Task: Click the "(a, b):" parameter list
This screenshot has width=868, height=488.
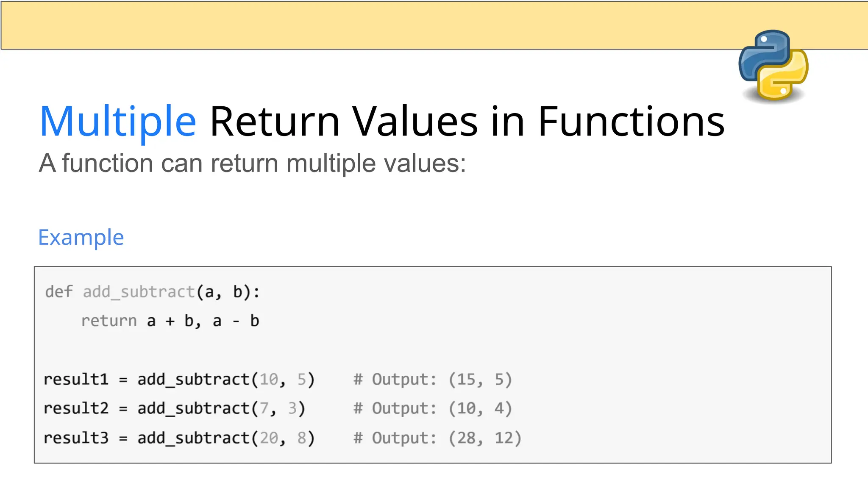Action: point(228,292)
